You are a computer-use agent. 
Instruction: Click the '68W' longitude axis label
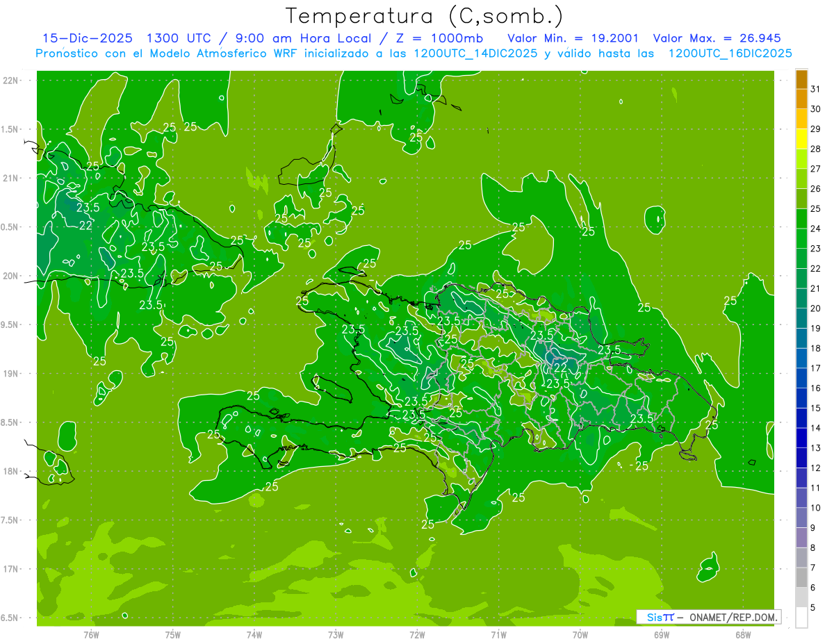point(743,634)
